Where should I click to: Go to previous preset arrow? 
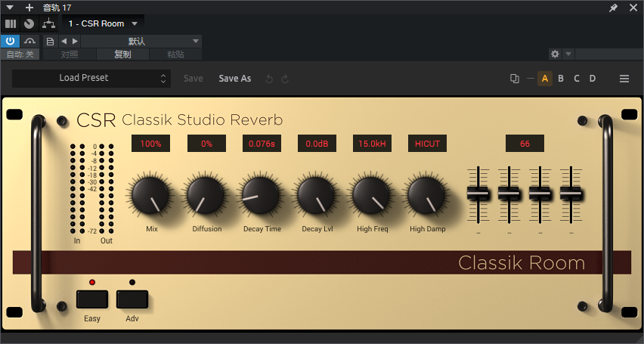[x=63, y=41]
